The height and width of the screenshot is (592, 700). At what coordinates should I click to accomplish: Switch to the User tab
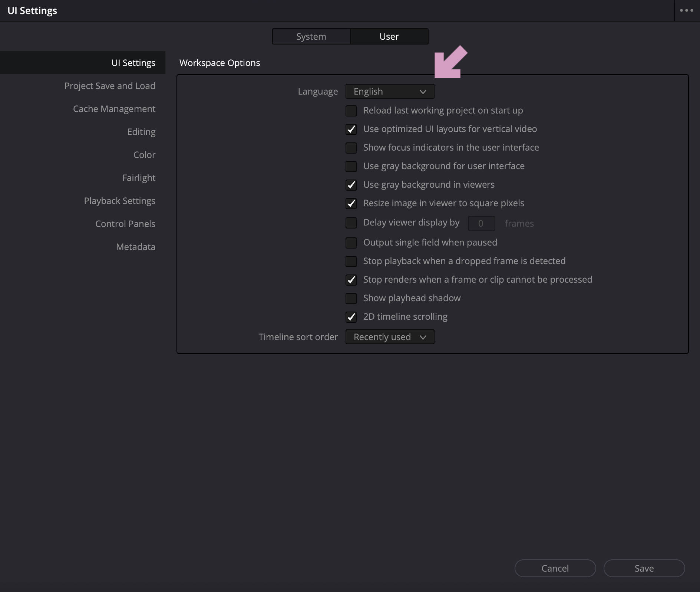[x=389, y=36]
